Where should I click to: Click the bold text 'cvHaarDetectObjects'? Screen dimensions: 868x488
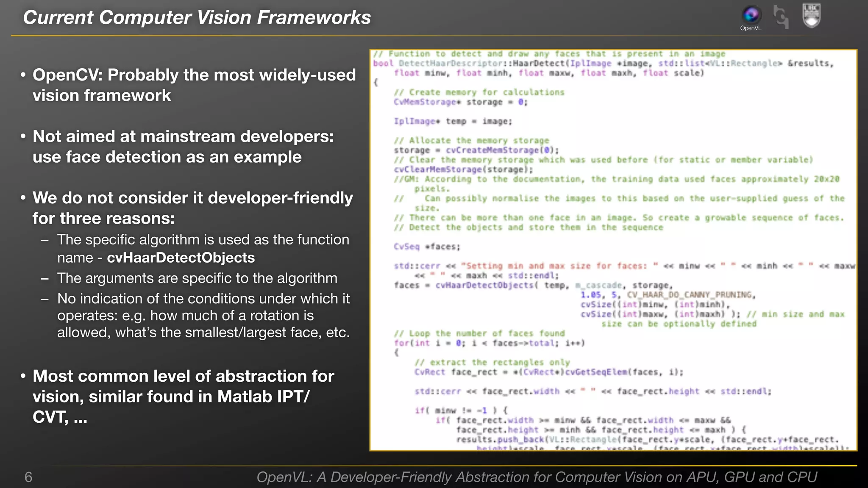[181, 258]
